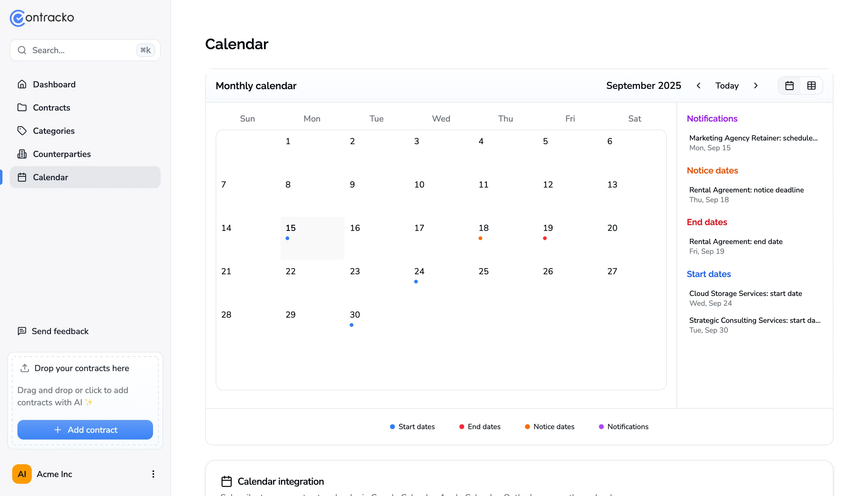Go to previous month with the left chevron
Viewport: 868px width, 496px height.
(x=698, y=86)
